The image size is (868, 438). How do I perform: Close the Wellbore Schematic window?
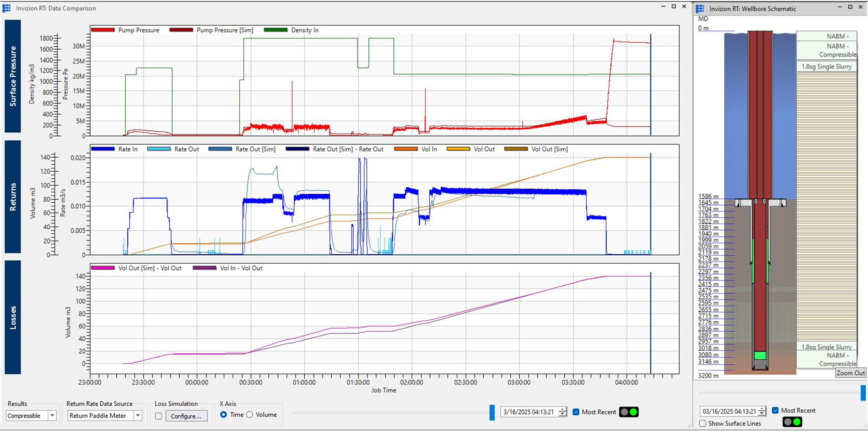point(861,7)
